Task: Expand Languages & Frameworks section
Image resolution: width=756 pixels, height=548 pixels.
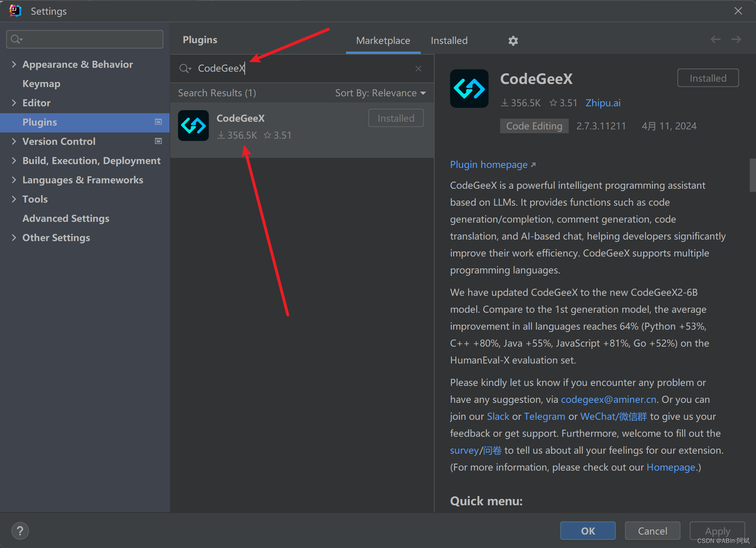Action: (x=14, y=180)
